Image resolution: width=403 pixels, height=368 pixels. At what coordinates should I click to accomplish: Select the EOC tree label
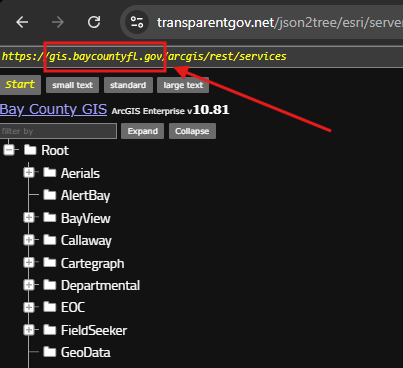tap(73, 307)
